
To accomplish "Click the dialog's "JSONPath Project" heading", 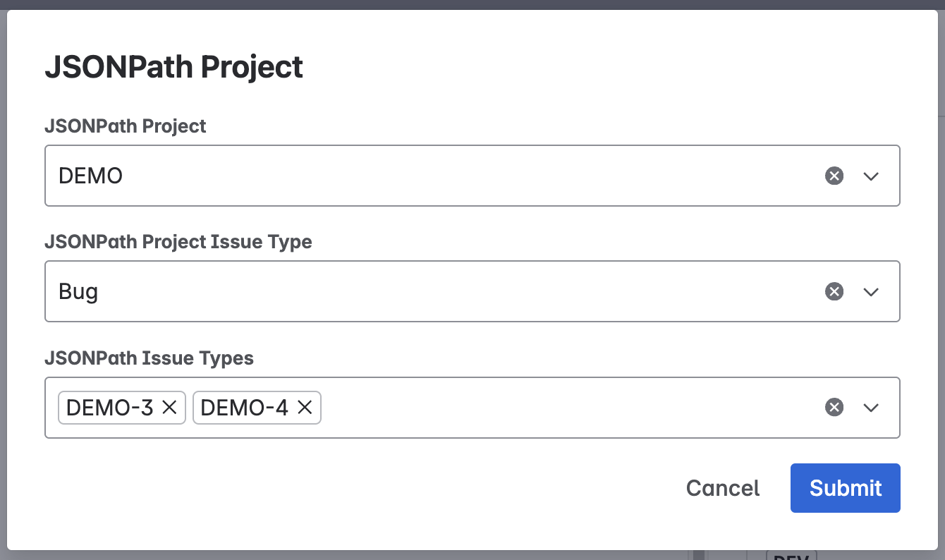I will [174, 67].
